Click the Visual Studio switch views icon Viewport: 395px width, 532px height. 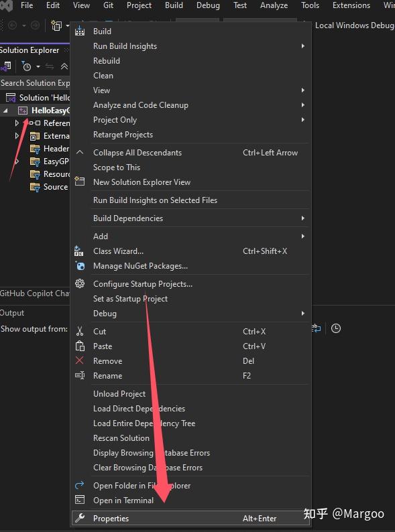(6, 66)
